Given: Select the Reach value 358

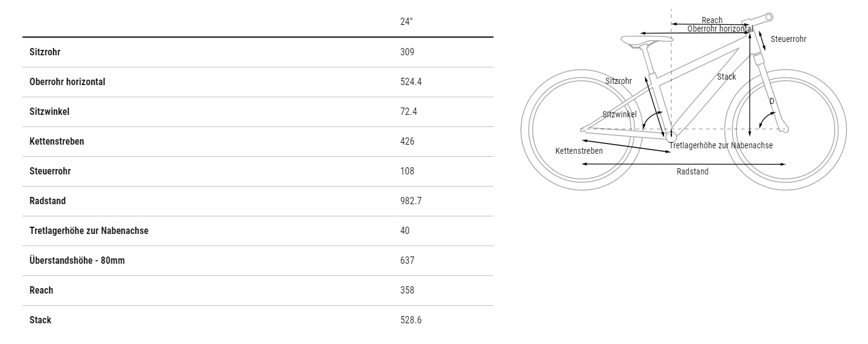Looking at the screenshot, I should coord(407,291).
